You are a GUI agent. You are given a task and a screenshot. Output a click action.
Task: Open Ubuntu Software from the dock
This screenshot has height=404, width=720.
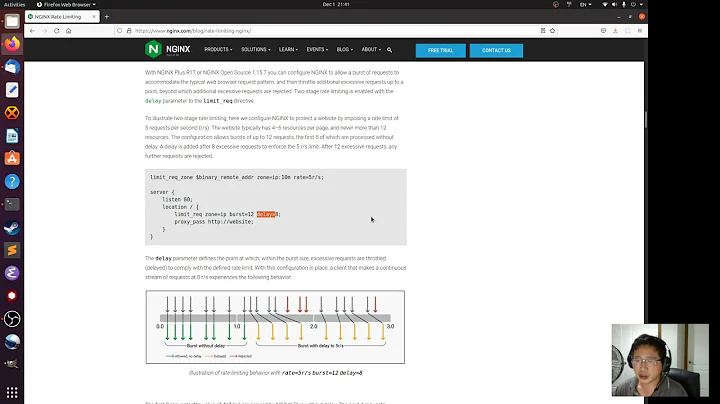tap(12, 159)
